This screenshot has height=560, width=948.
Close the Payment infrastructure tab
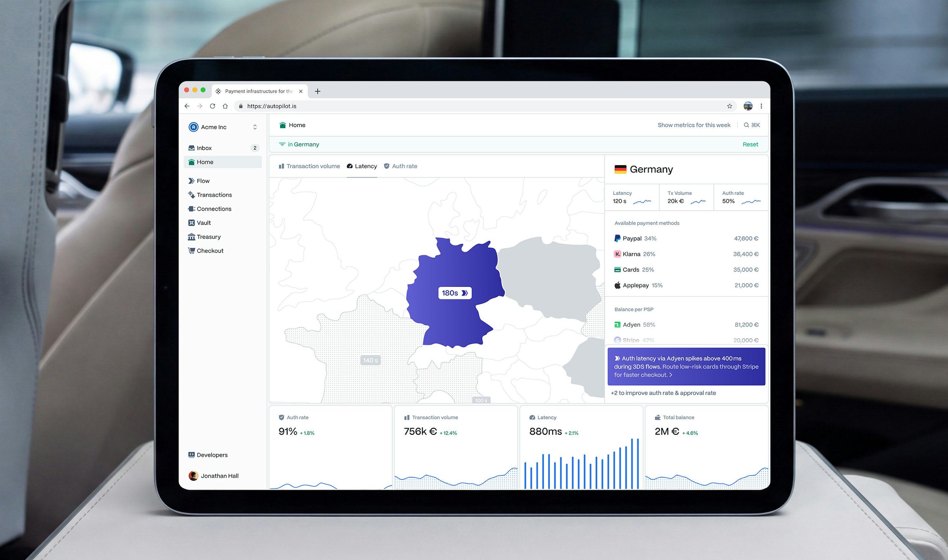(x=301, y=91)
